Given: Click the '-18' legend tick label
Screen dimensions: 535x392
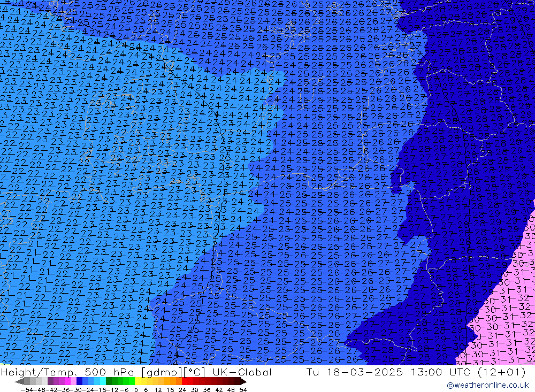Looking at the screenshot, I should [x=100, y=390].
